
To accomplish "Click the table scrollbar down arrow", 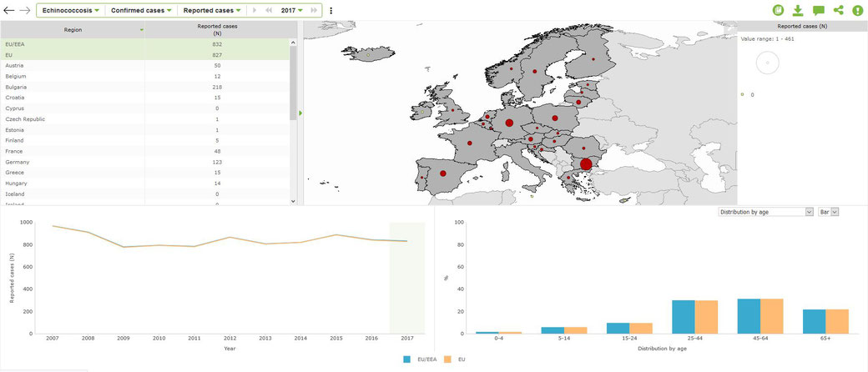I will click(294, 202).
